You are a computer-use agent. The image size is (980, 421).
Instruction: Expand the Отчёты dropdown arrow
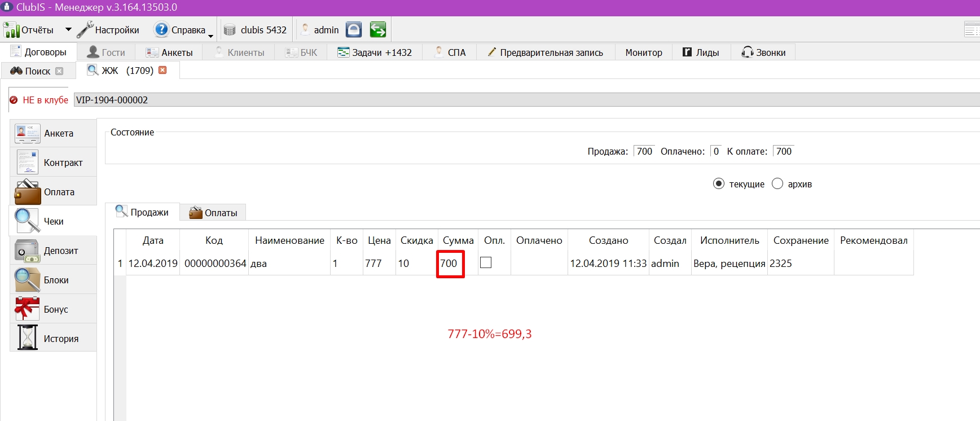(x=68, y=29)
